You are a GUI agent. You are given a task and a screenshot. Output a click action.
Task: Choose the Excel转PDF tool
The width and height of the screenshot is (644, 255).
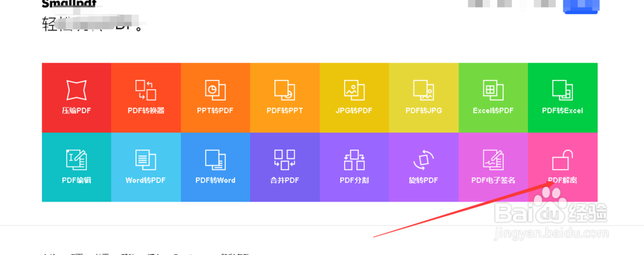[493, 98]
